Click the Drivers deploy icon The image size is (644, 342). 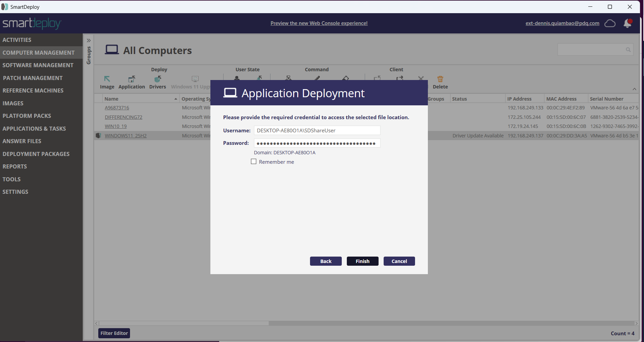157,79
